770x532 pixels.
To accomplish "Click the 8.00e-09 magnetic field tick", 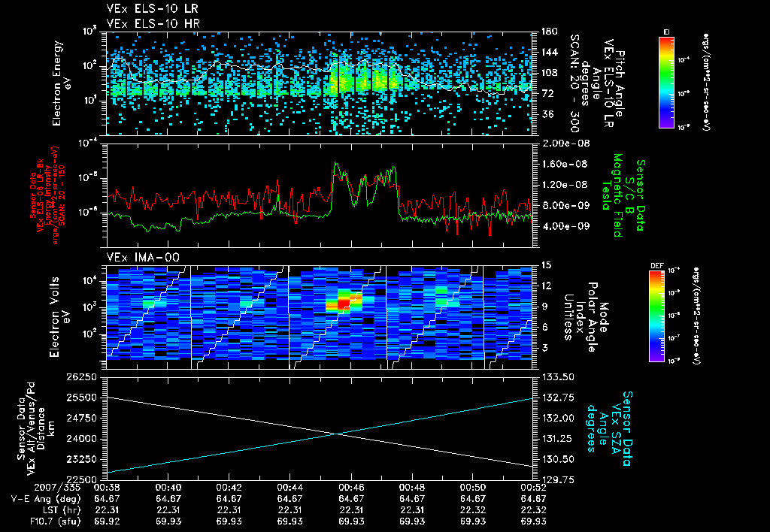I will click(565, 205).
